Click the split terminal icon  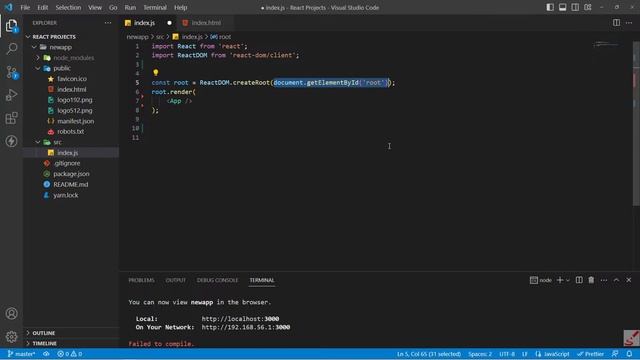click(579, 280)
